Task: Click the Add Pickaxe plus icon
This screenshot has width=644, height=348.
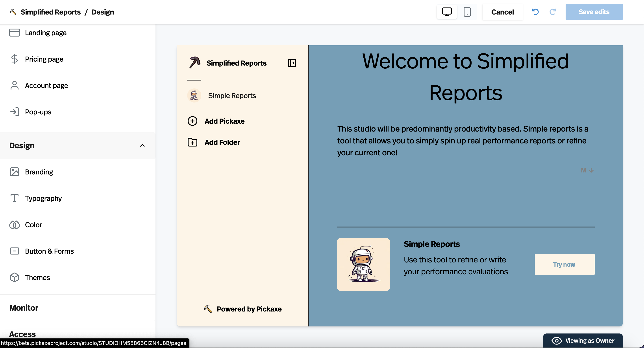Action: click(192, 121)
